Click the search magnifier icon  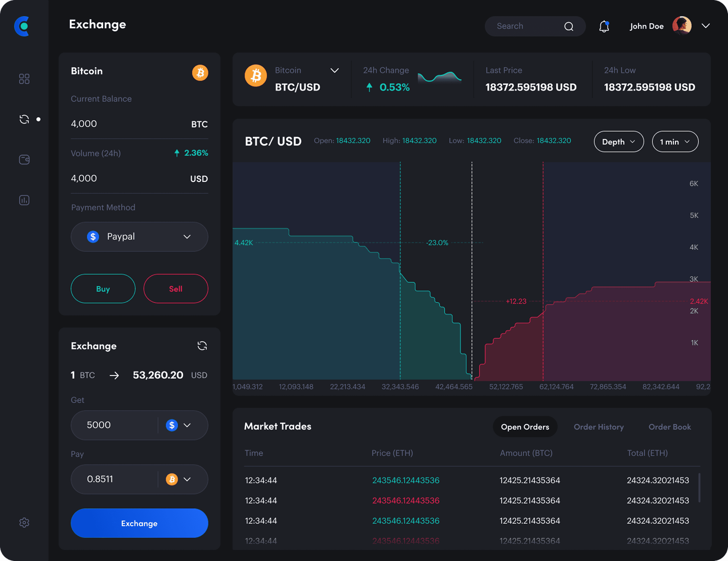(569, 26)
